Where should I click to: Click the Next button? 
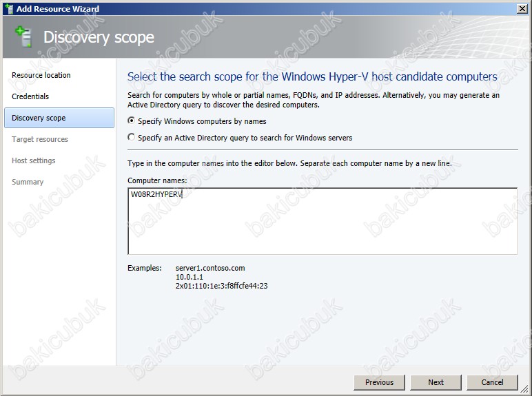pyautogui.click(x=436, y=382)
